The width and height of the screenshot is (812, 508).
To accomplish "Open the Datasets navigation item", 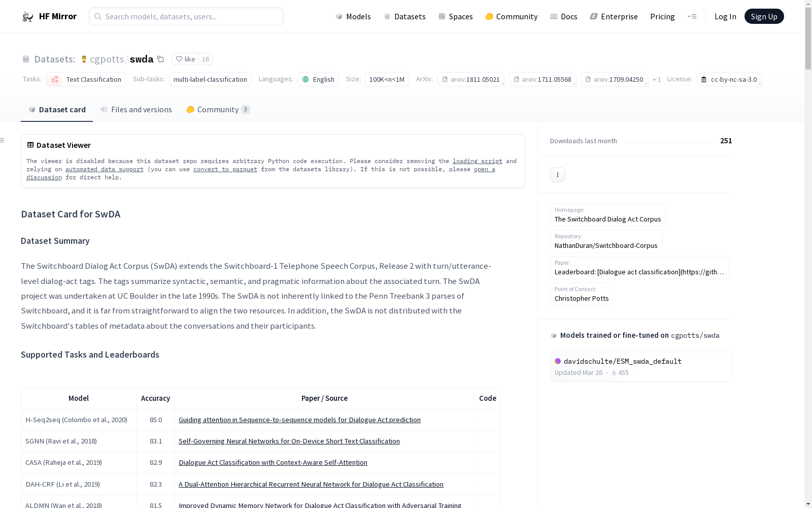I will pyautogui.click(x=404, y=16).
